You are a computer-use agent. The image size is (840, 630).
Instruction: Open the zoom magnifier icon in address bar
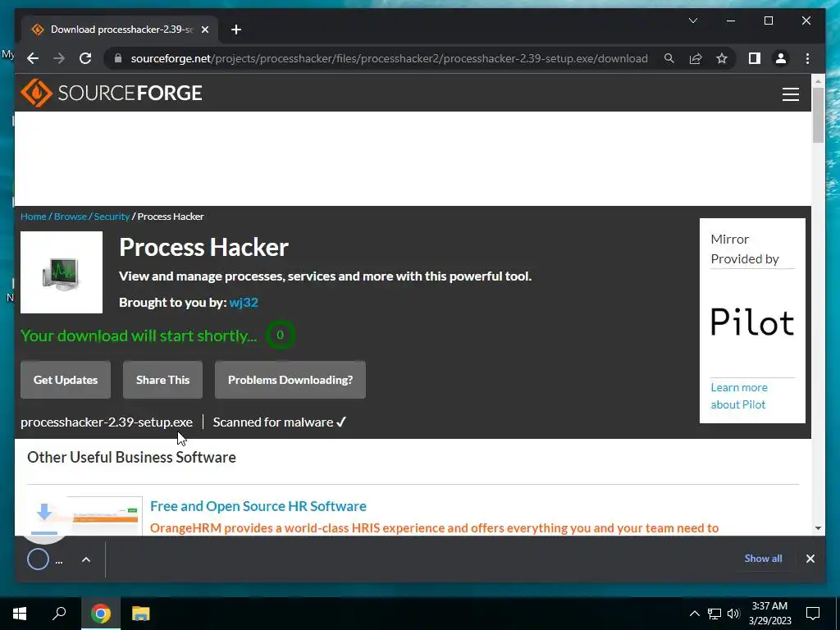tap(669, 58)
